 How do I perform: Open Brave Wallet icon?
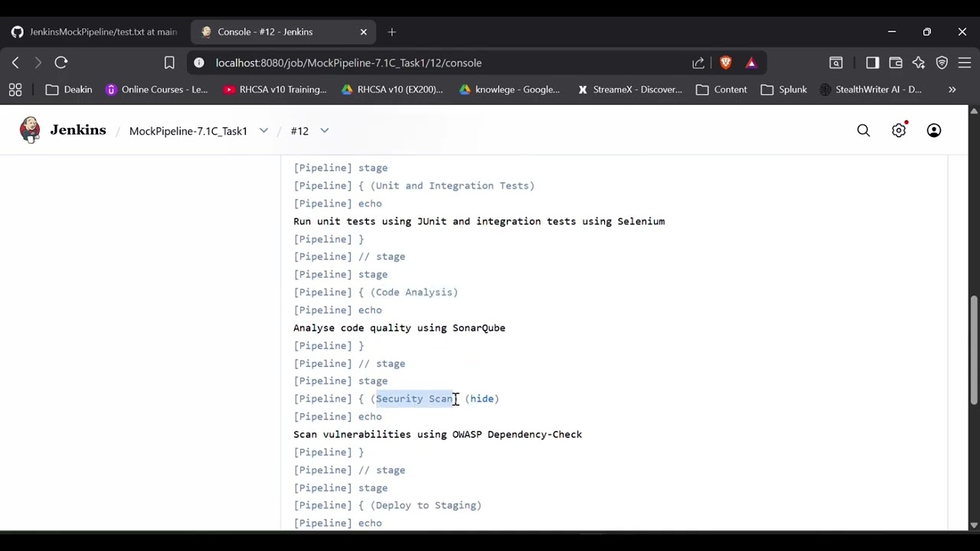tap(896, 63)
